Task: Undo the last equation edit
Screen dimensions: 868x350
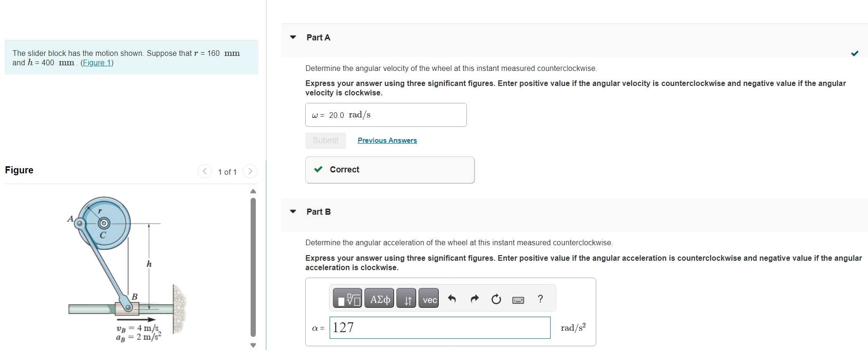Action: [x=452, y=298]
